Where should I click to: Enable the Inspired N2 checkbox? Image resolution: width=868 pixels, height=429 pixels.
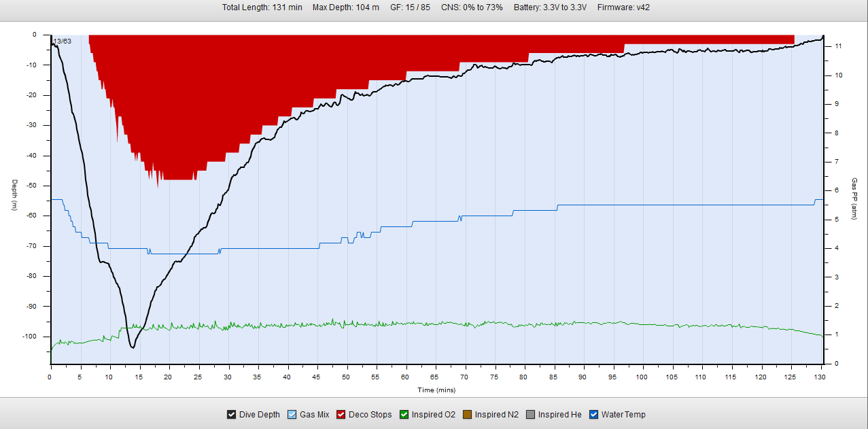click(467, 415)
